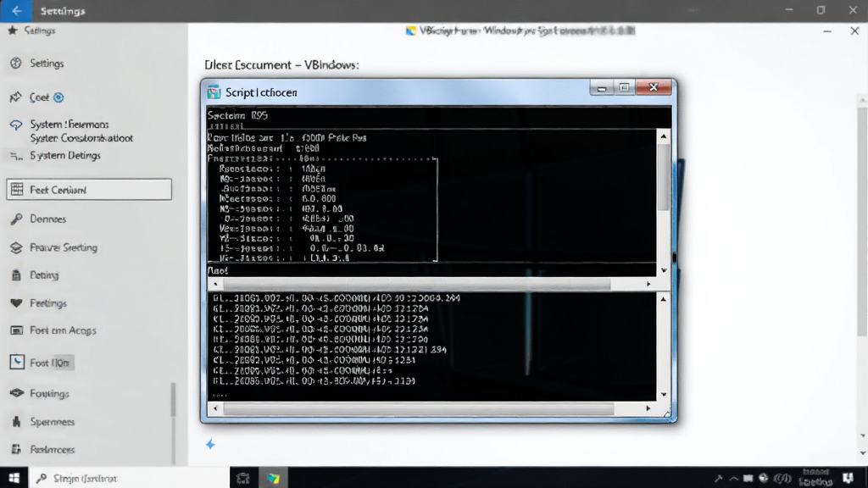868x488 pixels.
Task: Click the icon beside Foutings
Action: click(17, 393)
